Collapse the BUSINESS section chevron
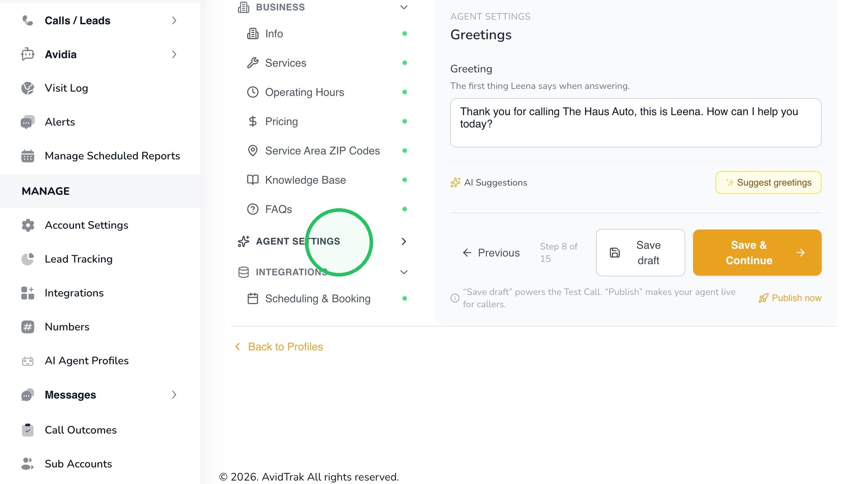This screenshot has height=484, width=868. (404, 7)
